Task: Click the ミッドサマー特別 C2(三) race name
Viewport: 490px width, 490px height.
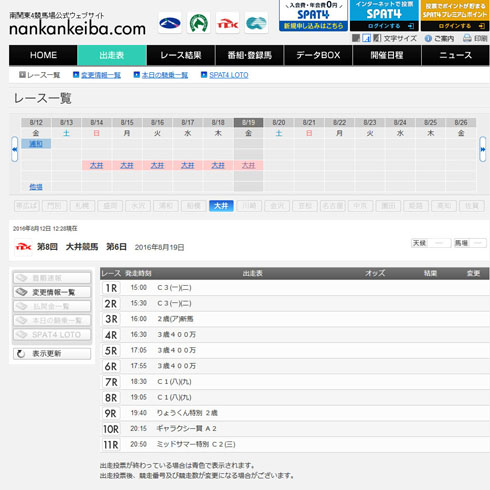Action: 196,444
